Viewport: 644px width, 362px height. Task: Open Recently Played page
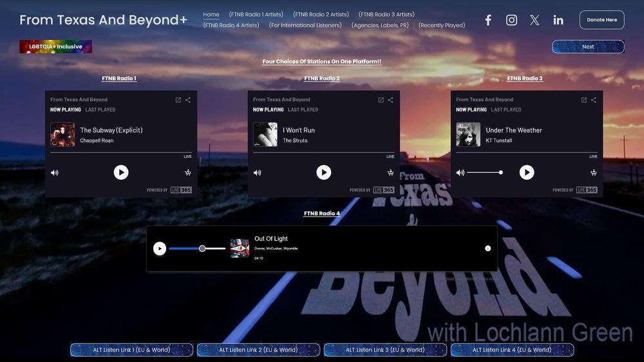pos(442,25)
